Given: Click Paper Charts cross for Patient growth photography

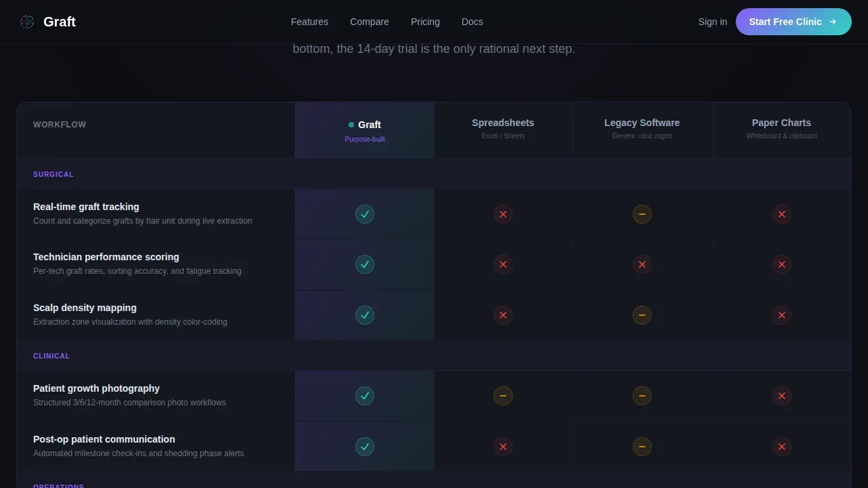Looking at the screenshot, I should (x=782, y=396).
